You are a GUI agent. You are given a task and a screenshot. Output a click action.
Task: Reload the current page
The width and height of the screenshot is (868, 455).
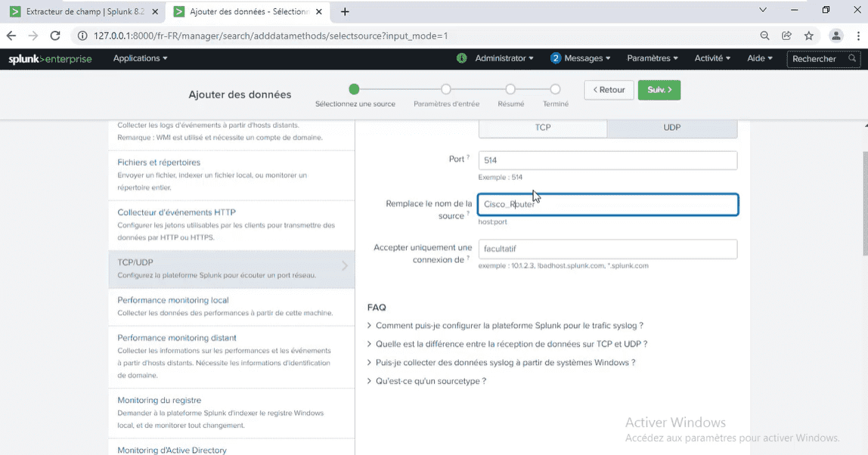(x=54, y=36)
